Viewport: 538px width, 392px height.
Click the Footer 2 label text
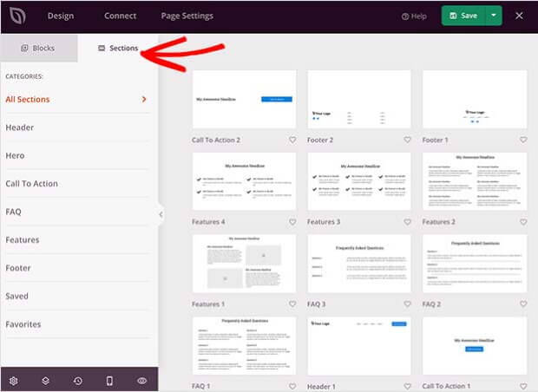point(320,140)
